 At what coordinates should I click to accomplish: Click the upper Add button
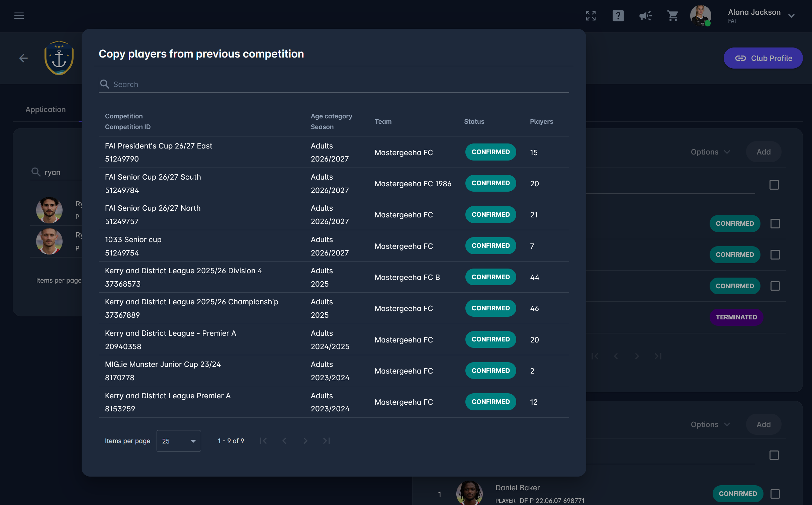(x=763, y=152)
